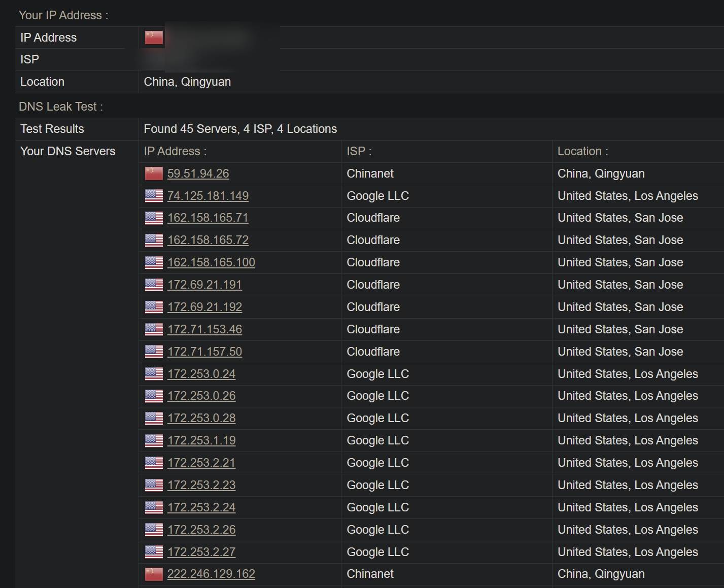Click US flag beside 172.253.2.21

tap(154, 463)
